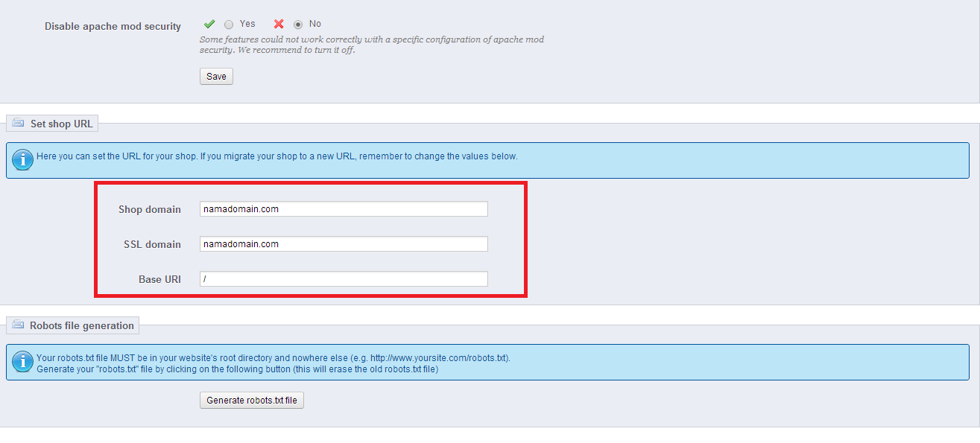Click the keyboard icon before Robots file generation
Image resolution: width=980 pixels, height=443 pixels.
(19, 325)
